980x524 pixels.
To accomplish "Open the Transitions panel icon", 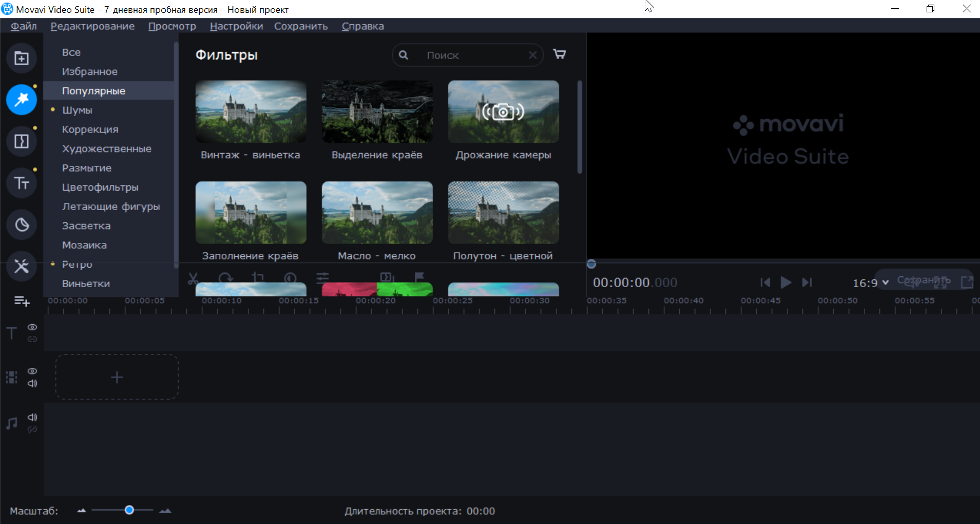I will 22,141.
